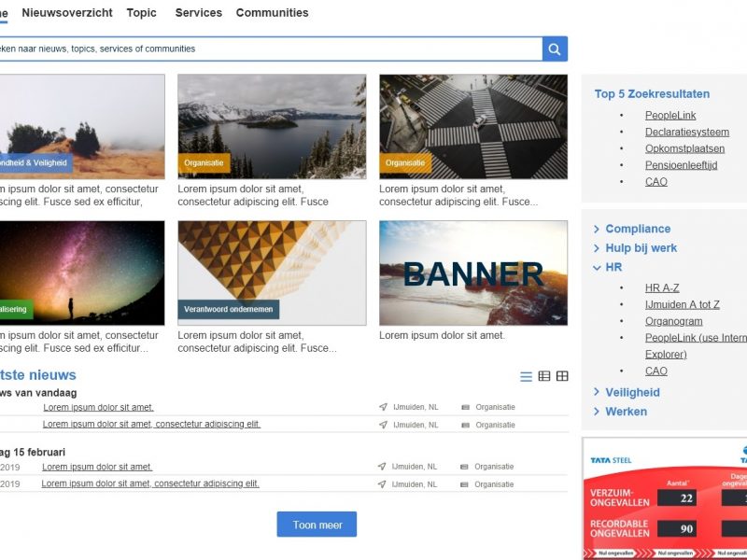
Task: Open the Pensioenleeftijd link
Action: (681, 165)
